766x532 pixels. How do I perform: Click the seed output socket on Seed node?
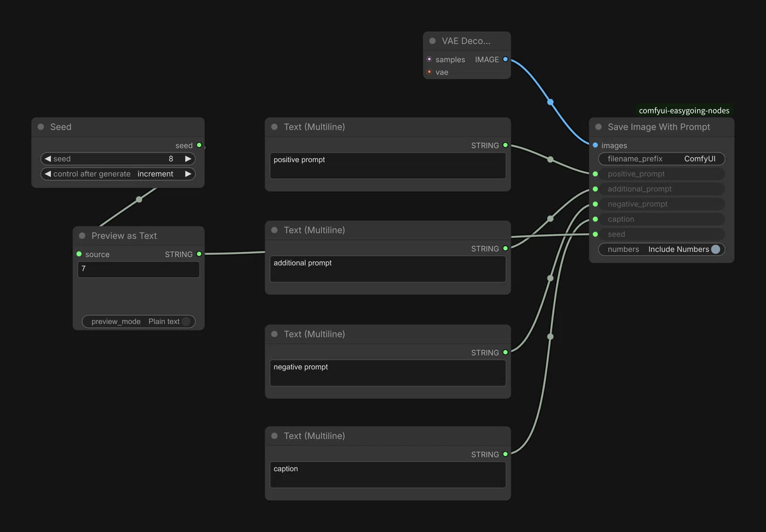coord(199,145)
